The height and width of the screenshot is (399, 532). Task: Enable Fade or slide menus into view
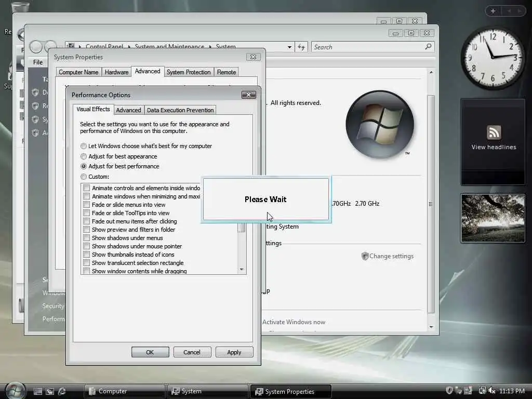point(87,205)
